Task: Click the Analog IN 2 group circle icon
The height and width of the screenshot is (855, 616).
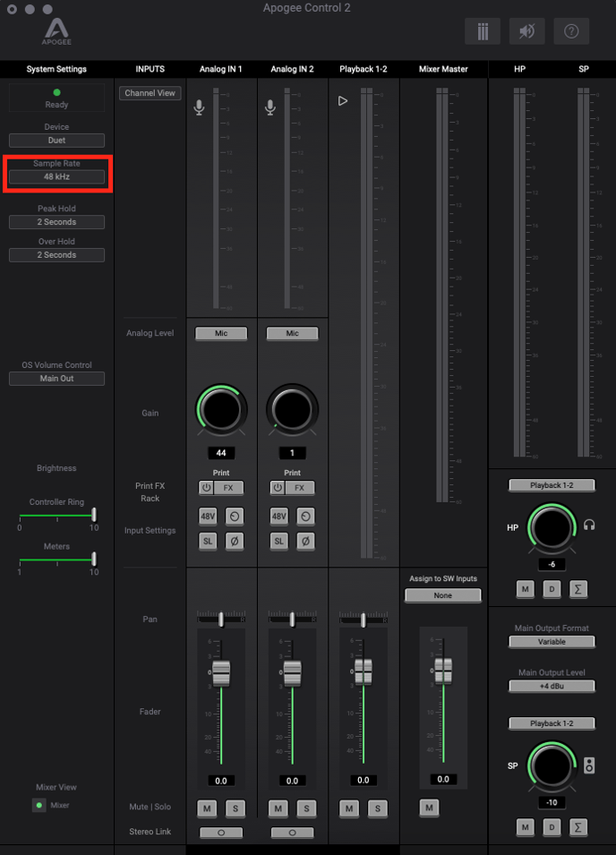Action: pyautogui.click(x=305, y=516)
